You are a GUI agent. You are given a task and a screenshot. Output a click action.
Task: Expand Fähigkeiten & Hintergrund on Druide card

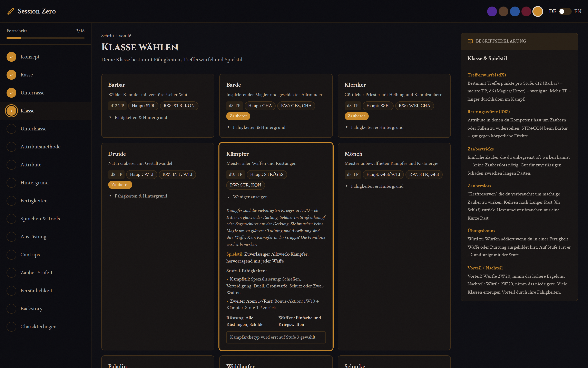click(138, 196)
